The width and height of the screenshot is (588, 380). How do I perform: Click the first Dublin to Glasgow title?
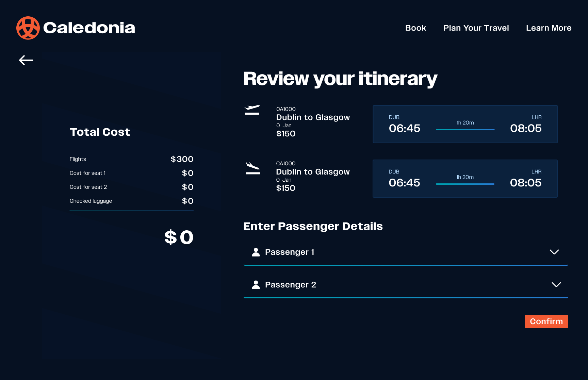coord(313,117)
